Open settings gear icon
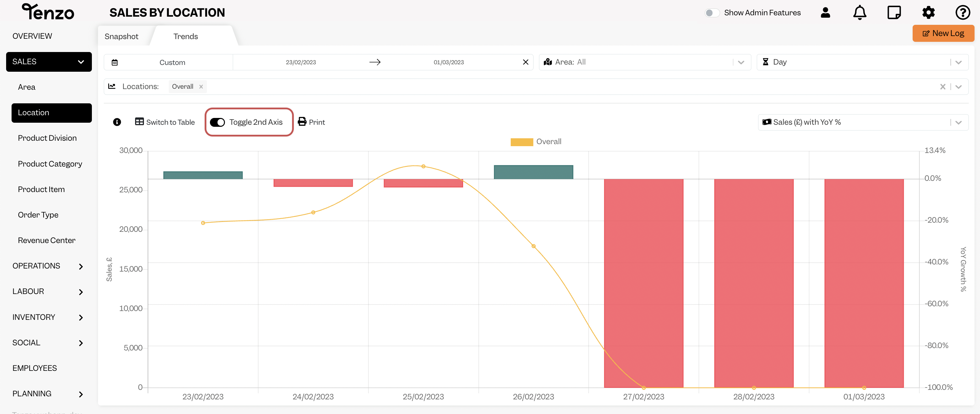This screenshot has height=414, width=980. tap(928, 13)
